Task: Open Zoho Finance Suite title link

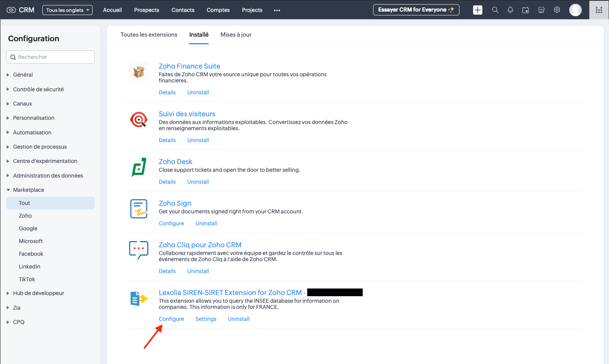Action: coord(190,66)
